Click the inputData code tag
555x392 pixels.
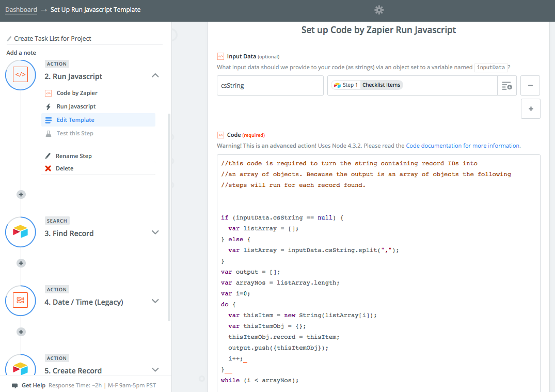click(490, 67)
